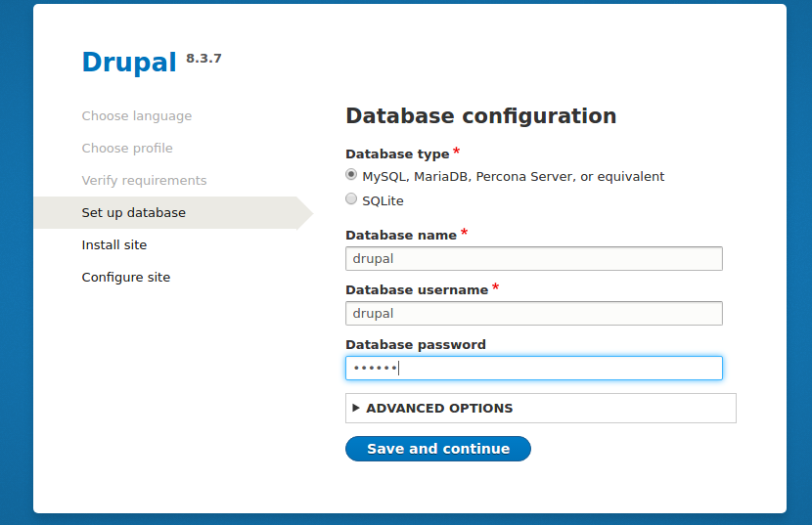Click the Database configuration heading
Image resolution: width=812 pixels, height=525 pixels.
tap(481, 116)
